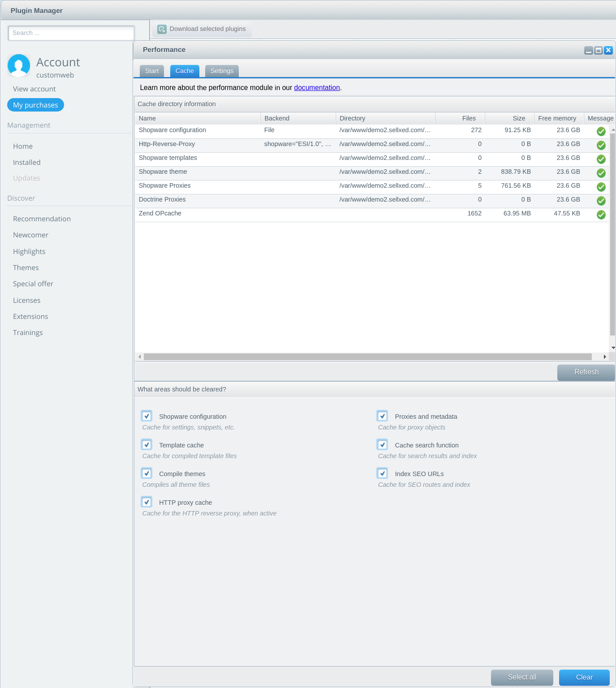Image resolution: width=616 pixels, height=688 pixels.
Task: Click the Download selected plugins icon
Action: pyautogui.click(x=162, y=29)
